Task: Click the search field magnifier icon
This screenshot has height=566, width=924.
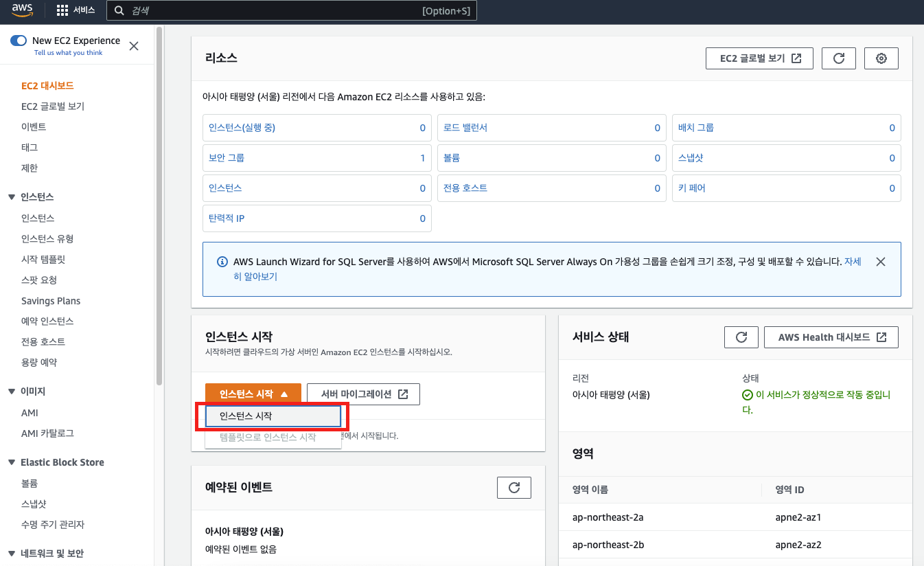Action: click(119, 10)
